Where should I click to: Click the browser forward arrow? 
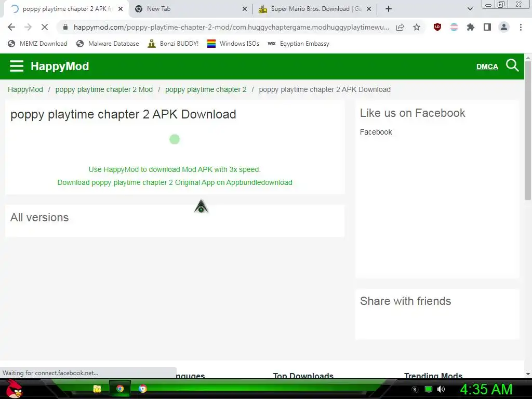coord(28,27)
